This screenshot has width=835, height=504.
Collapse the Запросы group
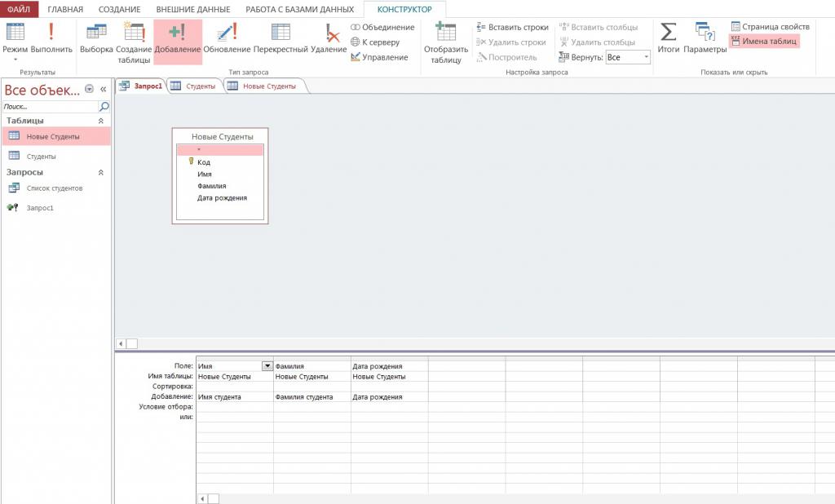click(100, 173)
